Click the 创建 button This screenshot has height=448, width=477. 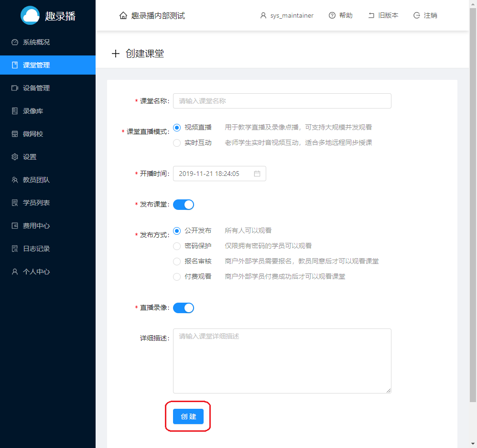188,416
